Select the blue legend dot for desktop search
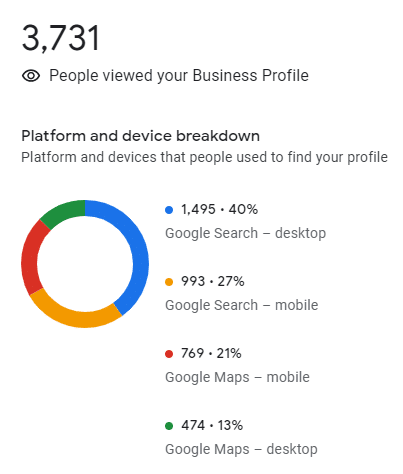The width and height of the screenshot is (403, 474). 169,210
